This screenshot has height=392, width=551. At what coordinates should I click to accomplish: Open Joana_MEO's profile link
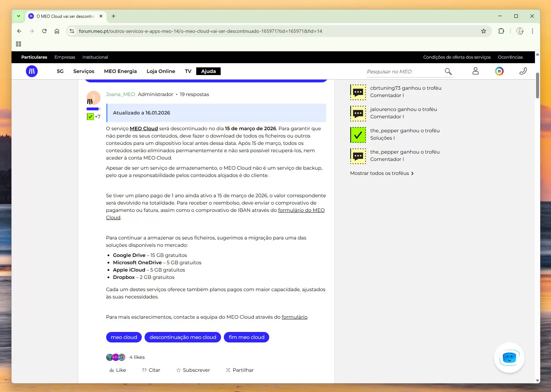point(120,94)
